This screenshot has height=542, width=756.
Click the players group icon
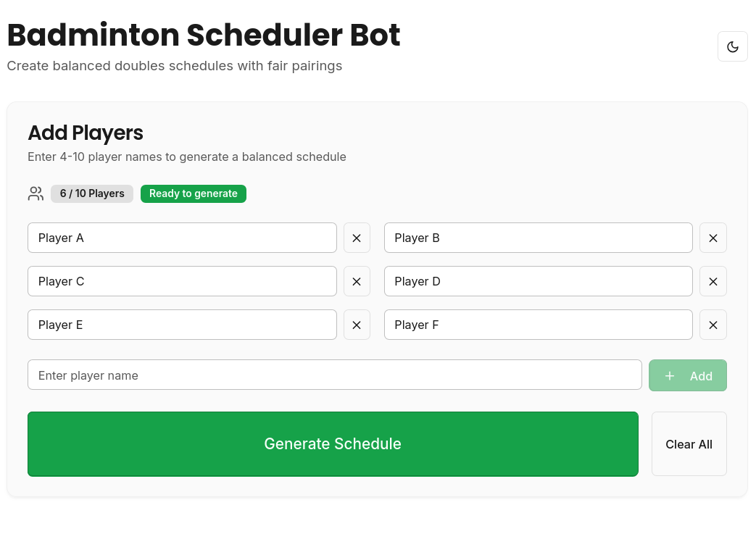click(36, 193)
